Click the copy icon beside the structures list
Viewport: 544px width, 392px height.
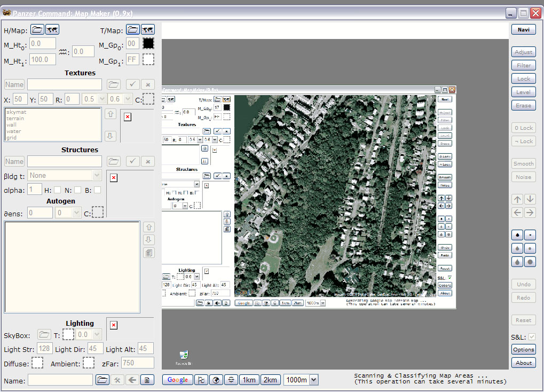[x=149, y=253]
